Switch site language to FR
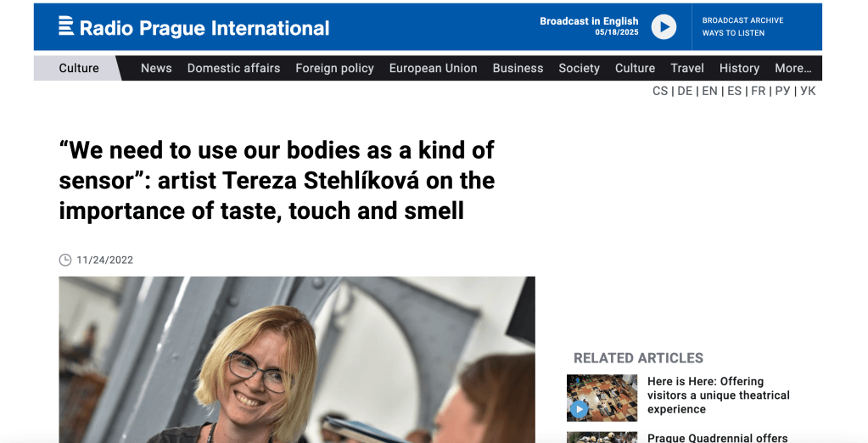868x443 pixels. tap(759, 91)
